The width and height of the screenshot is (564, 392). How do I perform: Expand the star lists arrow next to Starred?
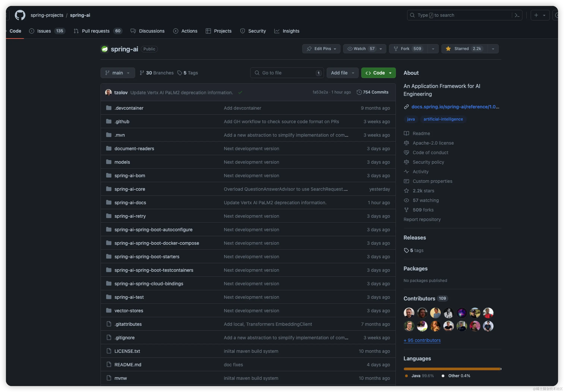pyautogui.click(x=493, y=49)
